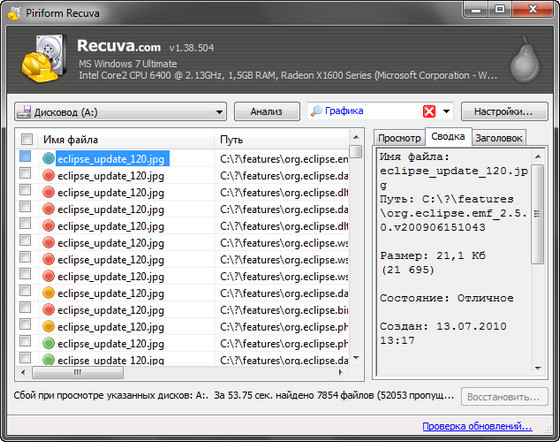Check the highlighted eclipse_update_120.jpg row checkbox
Viewport: 560px width, 442px height.
click(25, 156)
